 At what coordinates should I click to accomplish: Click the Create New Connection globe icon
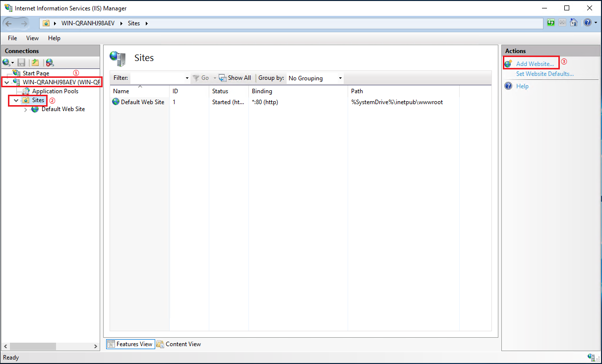(x=6, y=62)
